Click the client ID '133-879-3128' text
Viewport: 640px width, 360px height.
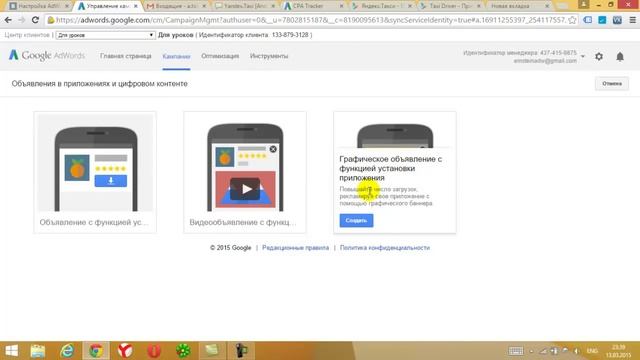290,35
